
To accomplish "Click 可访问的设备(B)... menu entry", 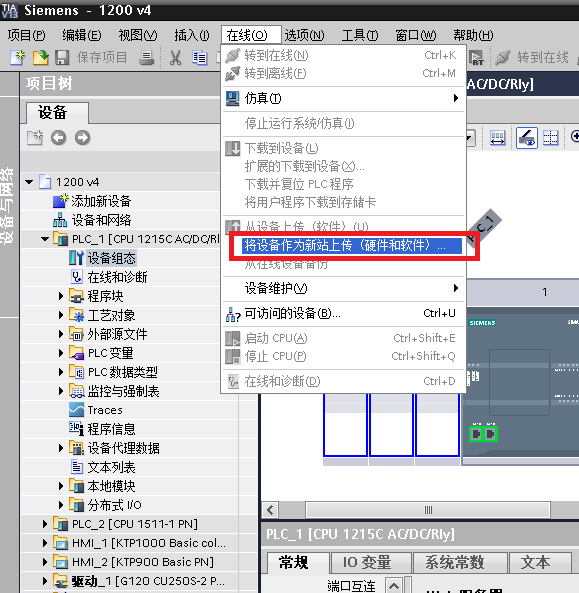I will click(343, 314).
